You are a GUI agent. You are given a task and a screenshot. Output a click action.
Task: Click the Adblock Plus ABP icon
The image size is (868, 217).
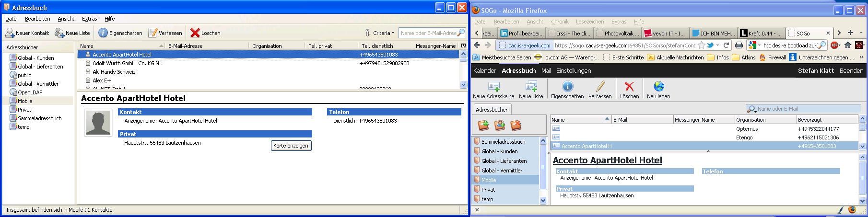835,45
